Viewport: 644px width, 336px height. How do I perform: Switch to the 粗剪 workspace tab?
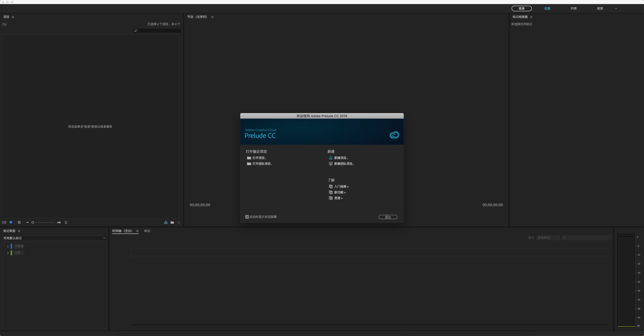coord(600,8)
